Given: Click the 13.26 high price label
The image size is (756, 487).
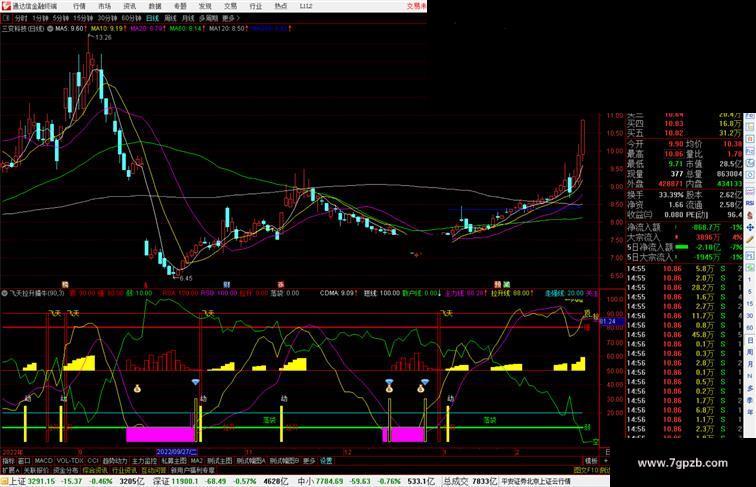Looking at the screenshot, I should click(x=103, y=38).
